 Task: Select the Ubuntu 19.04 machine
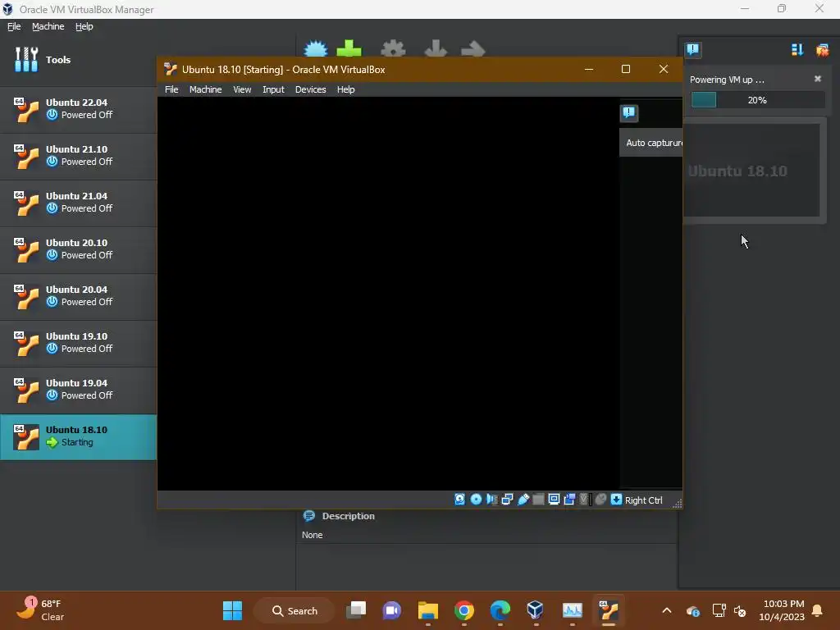[x=78, y=390]
